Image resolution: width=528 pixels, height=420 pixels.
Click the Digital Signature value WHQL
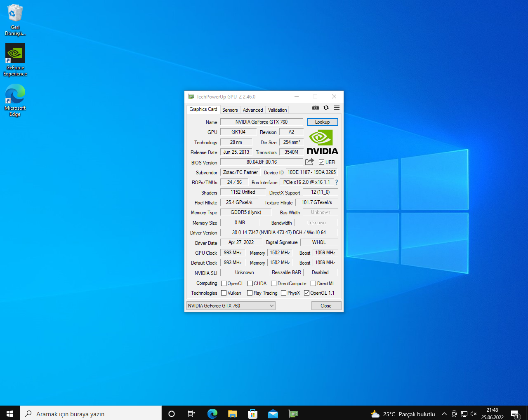pos(319,242)
